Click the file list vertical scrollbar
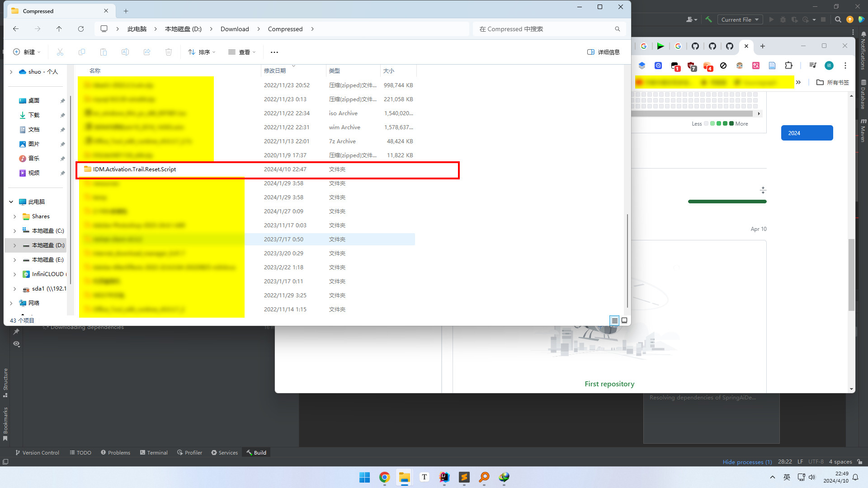 coord(627,260)
